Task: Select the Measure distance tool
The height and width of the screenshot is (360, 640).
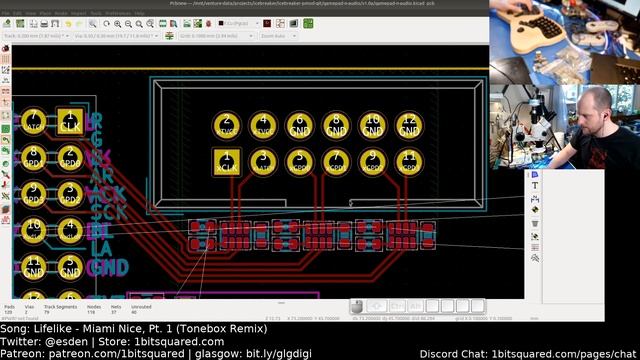Action: click(x=535, y=258)
